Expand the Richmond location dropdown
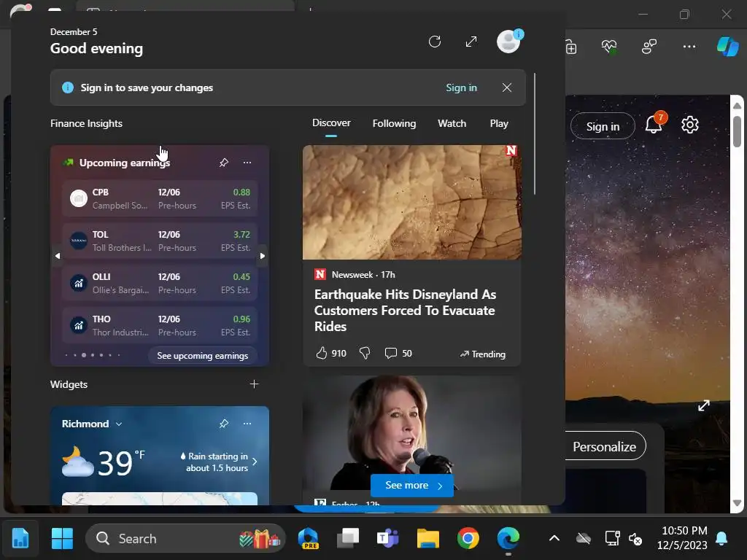The width and height of the screenshot is (747, 560). (119, 424)
